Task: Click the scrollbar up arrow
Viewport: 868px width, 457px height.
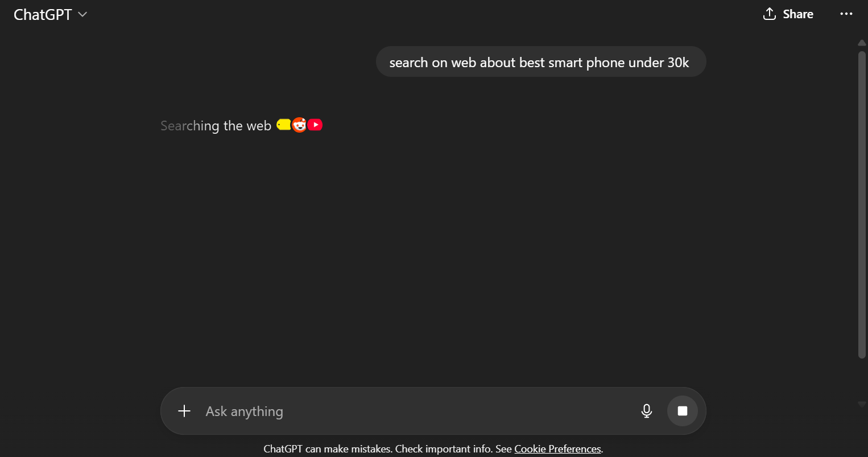Action: point(861,43)
